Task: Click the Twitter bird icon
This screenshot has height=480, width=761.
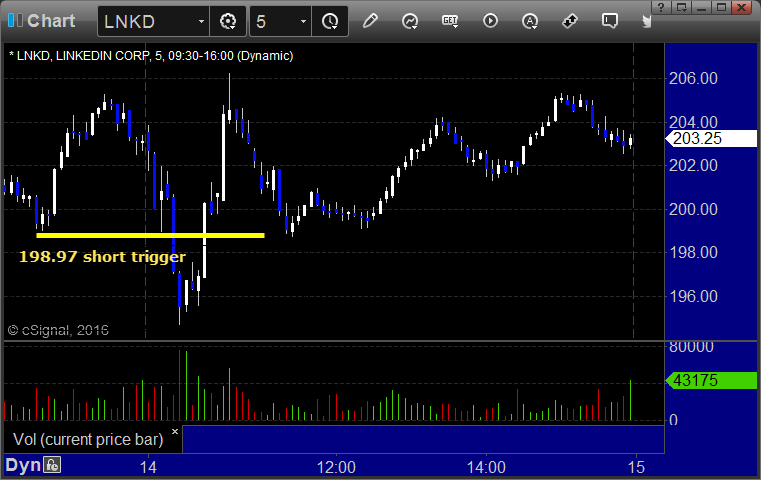Action: pyautogui.click(x=646, y=21)
